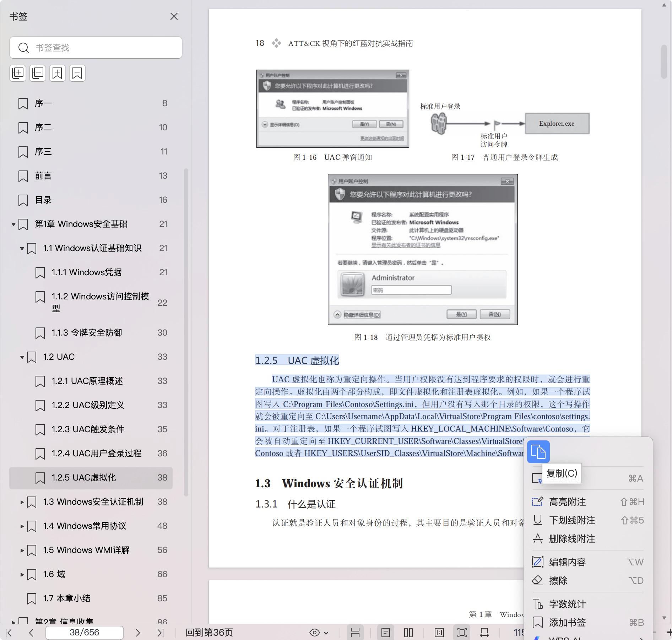This screenshot has height=640, width=672.
Task: Jump to the first page
Action: pyautogui.click(x=9, y=633)
